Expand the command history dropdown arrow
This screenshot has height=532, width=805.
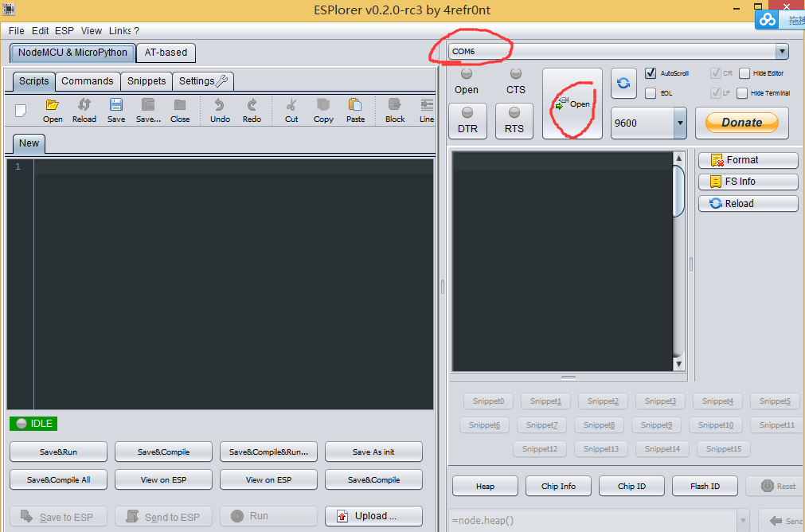743,520
